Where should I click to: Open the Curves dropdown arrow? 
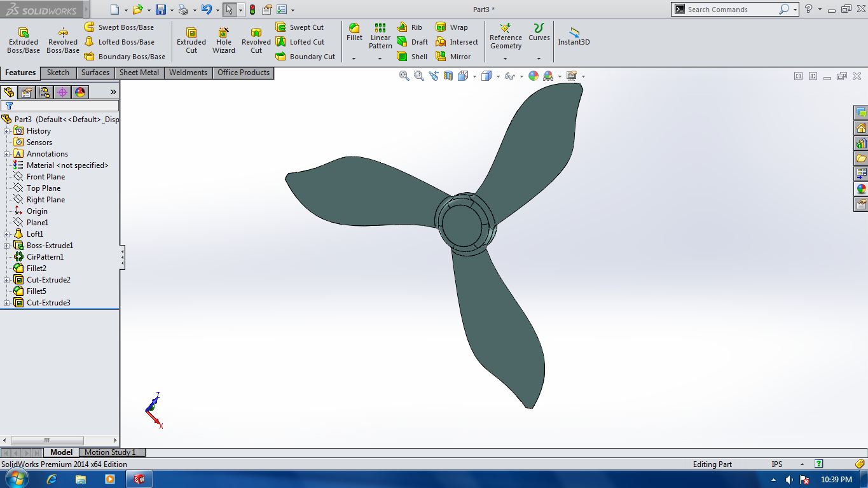(x=539, y=59)
